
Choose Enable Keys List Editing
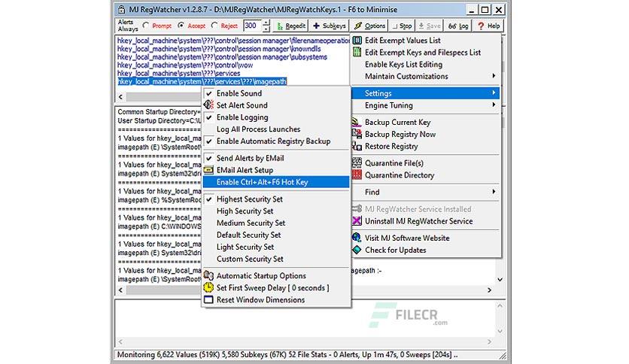click(x=426, y=64)
